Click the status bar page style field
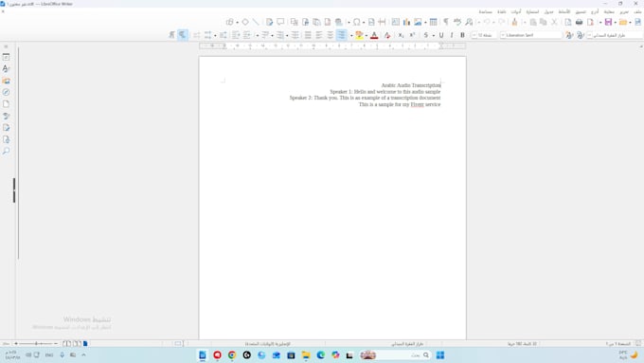This screenshot has width=644, height=363. click(x=407, y=344)
